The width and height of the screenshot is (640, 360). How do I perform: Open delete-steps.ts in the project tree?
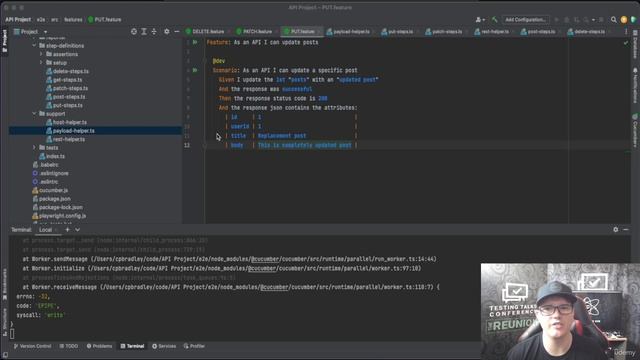click(x=67, y=71)
